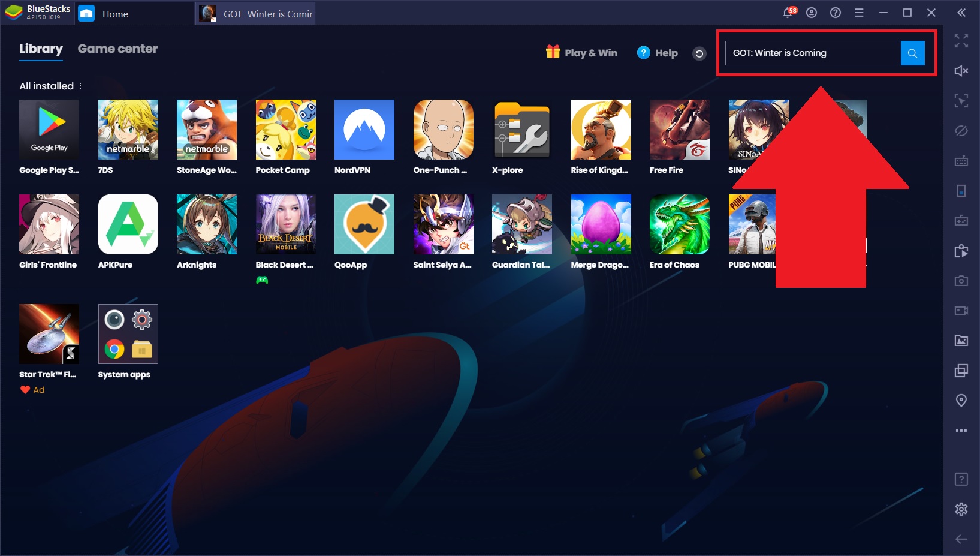Focus the GOT: Winter is Coming search field
This screenshot has width=980, height=556.
pyautogui.click(x=813, y=53)
